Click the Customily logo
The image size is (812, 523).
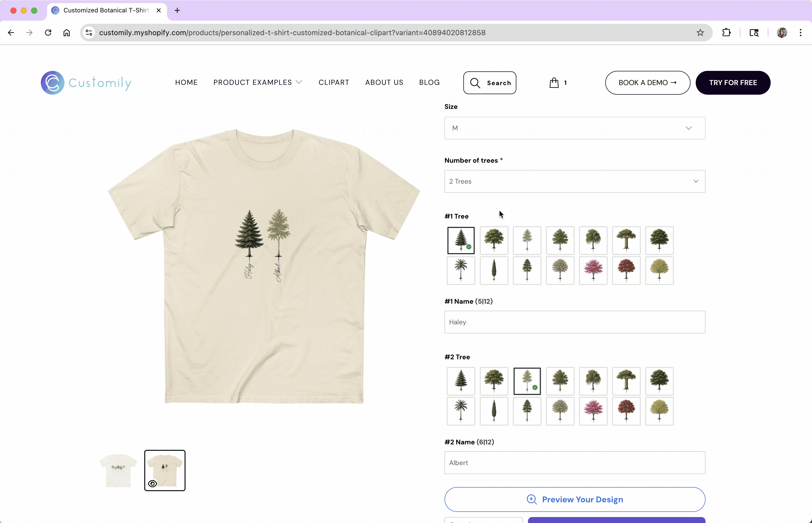click(86, 83)
